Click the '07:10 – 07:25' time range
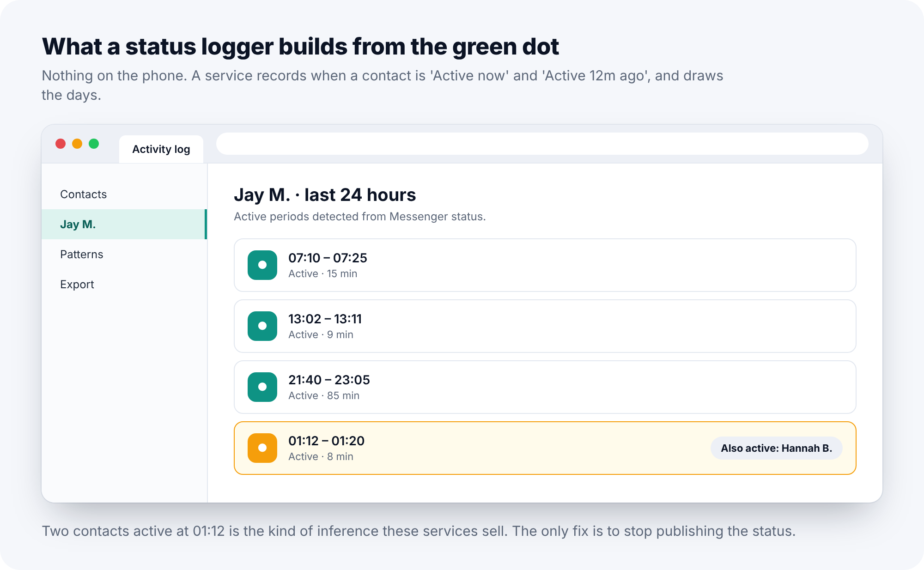Viewport: 924px width, 570px height. point(328,258)
